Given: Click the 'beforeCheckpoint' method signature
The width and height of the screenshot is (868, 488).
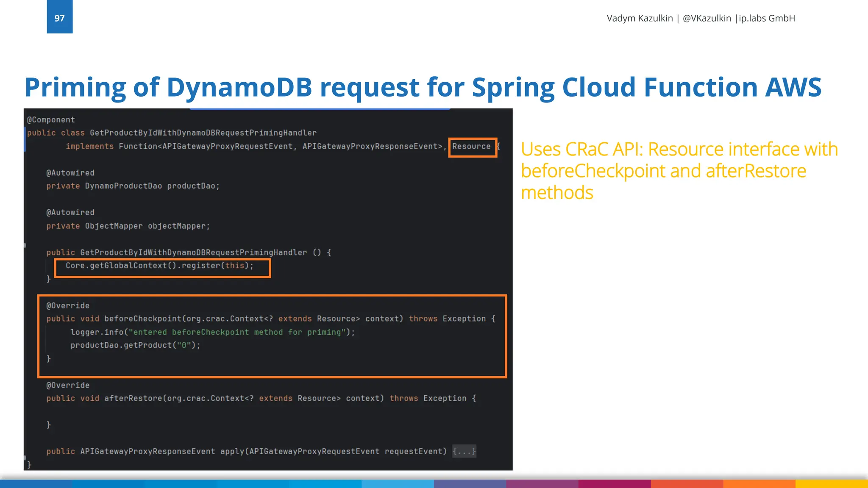Looking at the screenshot, I should 271,319.
